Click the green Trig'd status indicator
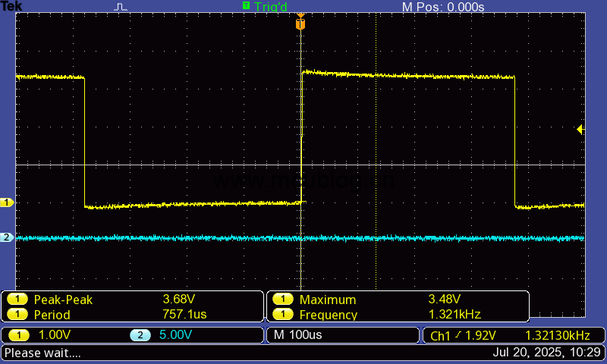The width and height of the screenshot is (607, 364). tap(265, 7)
